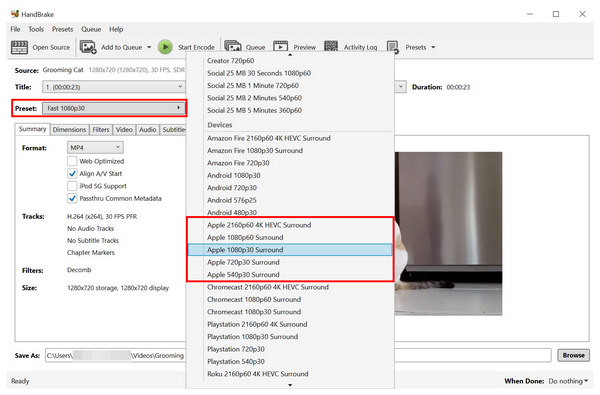Switch to the Audio tab
600x395 pixels.
click(147, 129)
